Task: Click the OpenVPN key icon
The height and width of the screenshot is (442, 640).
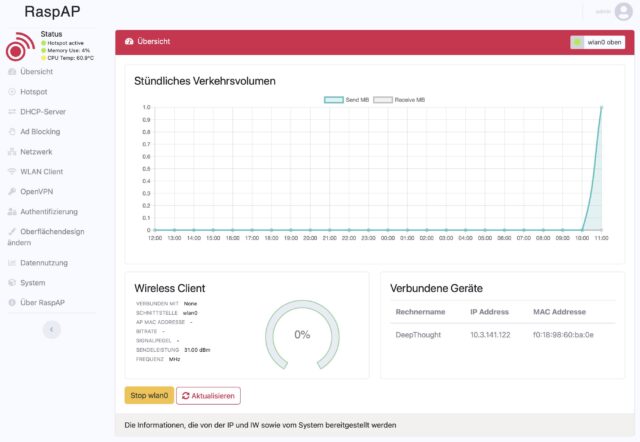Action: [12, 192]
